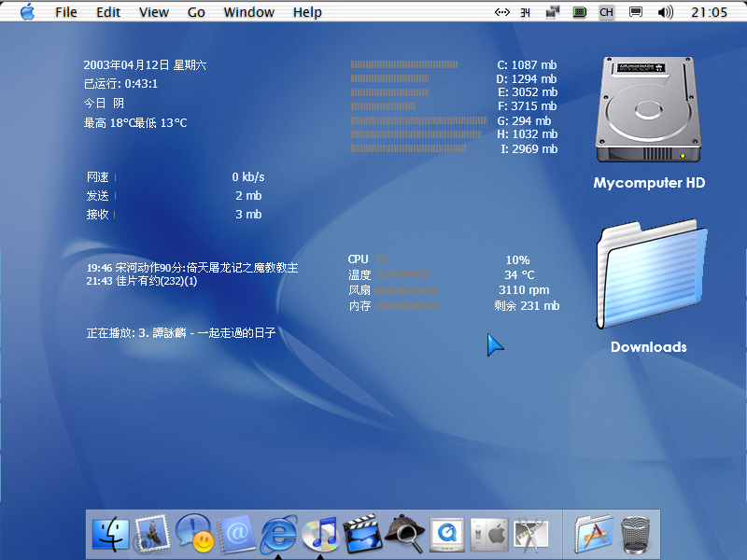Open the Address Book icon in dock

236,534
